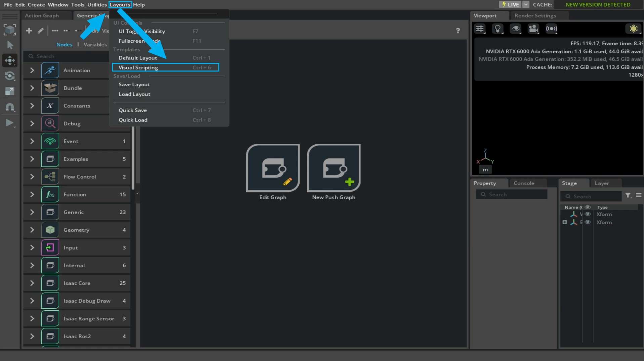Open the viewport camera menu icon
The height and width of the screenshot is (361, 644).
pos(533,29)
